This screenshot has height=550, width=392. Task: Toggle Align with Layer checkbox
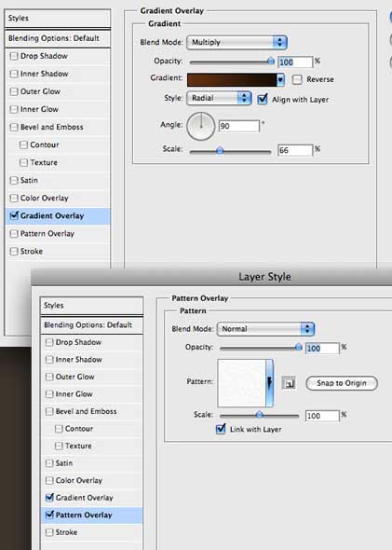[x=262, y=100]
